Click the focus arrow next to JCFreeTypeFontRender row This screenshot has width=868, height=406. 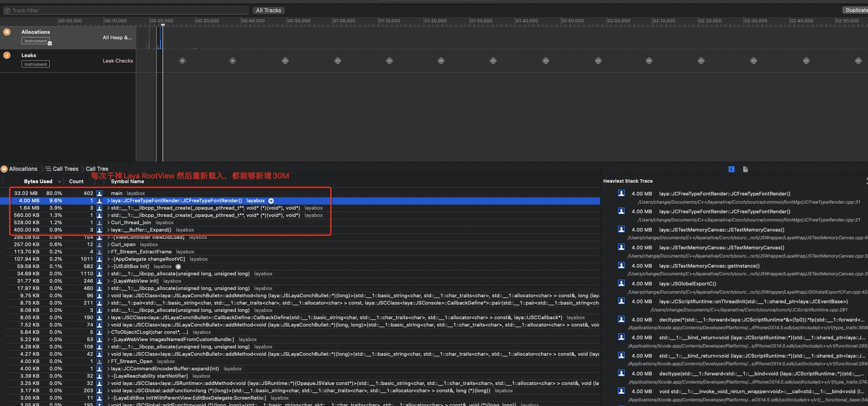[271, 200]
